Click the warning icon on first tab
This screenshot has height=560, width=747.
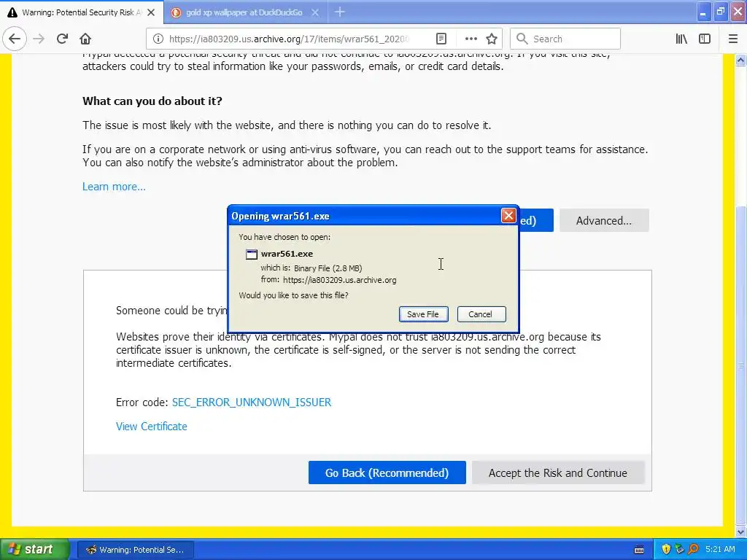pyautogui.click(x=12, y=12)
